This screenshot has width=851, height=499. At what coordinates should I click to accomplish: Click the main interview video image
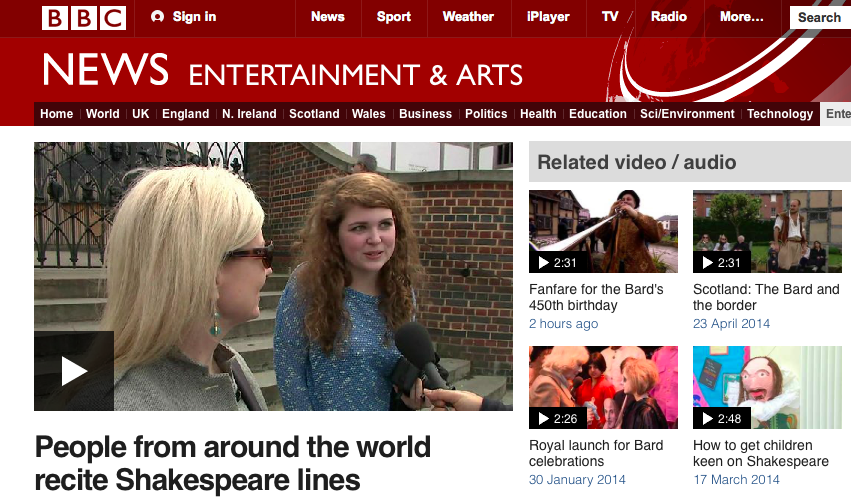pos(274,276)
